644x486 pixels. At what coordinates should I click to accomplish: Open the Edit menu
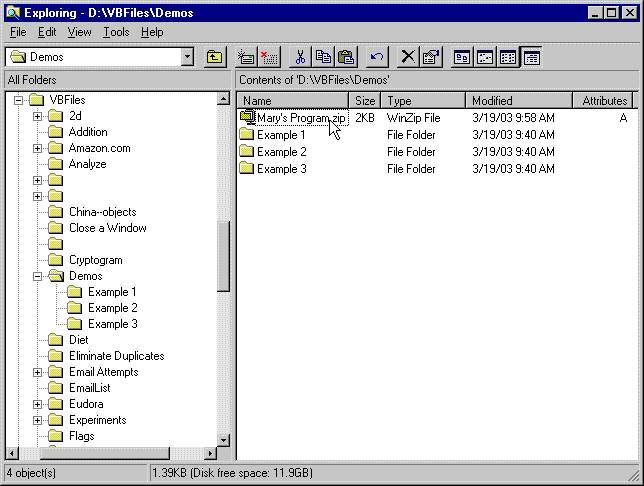[47, 32]
